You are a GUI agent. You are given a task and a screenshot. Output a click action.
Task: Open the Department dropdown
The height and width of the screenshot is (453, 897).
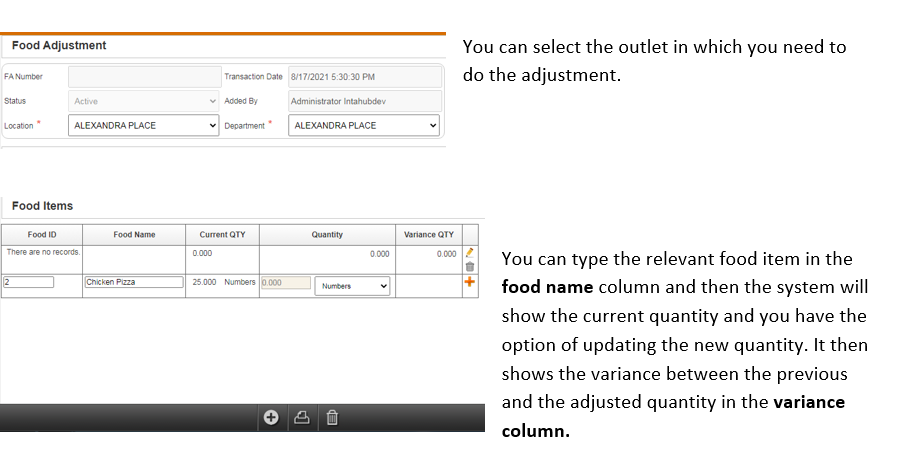(363, 126)
